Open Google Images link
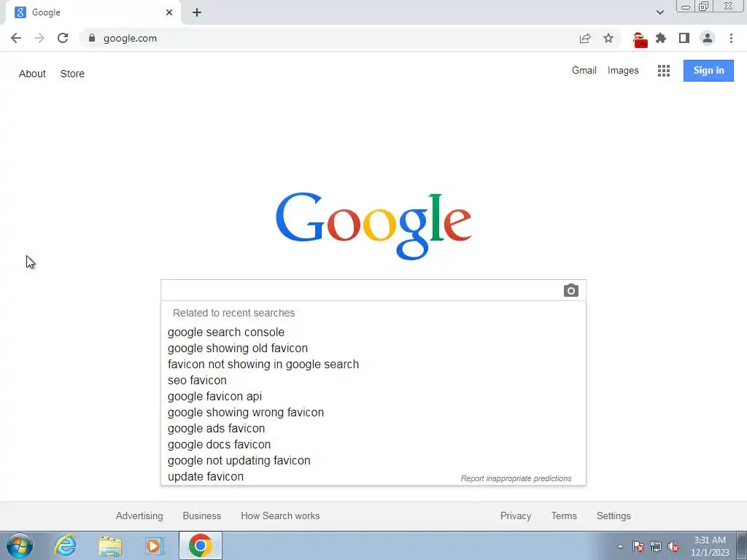Screen dimensions: 747x560 point(623,71)
